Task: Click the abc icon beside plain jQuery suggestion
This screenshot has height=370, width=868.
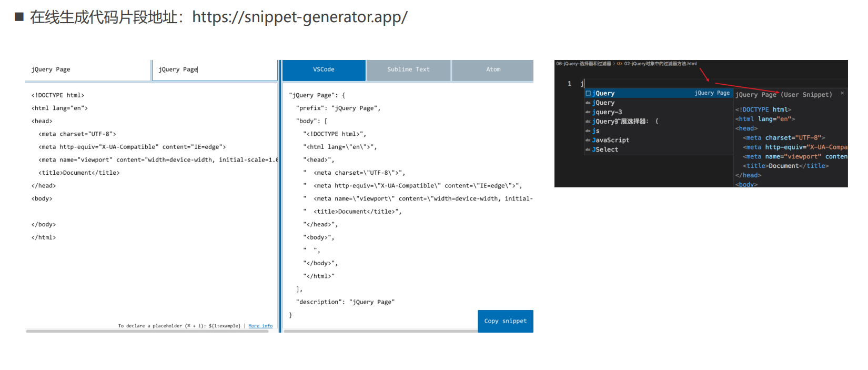Action: 588,103
